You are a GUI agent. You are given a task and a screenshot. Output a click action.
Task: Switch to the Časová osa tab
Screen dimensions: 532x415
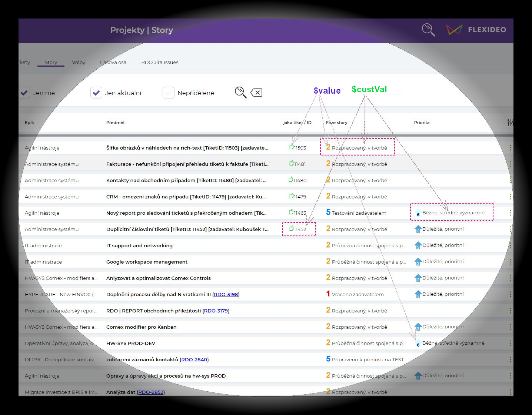point(113,62)
